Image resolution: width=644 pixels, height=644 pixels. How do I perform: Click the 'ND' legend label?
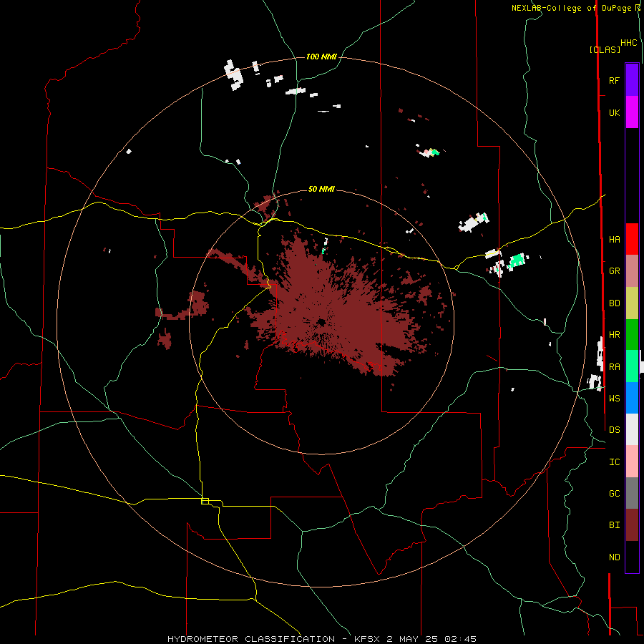coord(614,557)
